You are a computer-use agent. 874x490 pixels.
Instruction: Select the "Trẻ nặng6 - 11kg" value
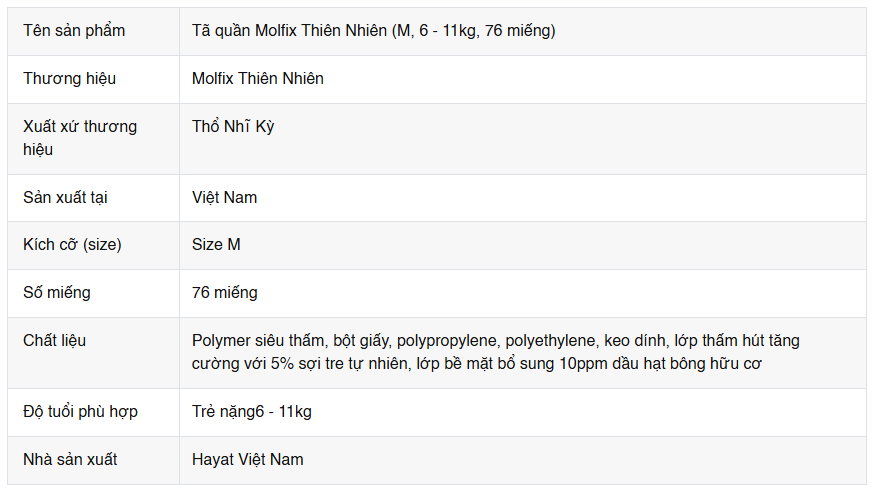point(252,412)
